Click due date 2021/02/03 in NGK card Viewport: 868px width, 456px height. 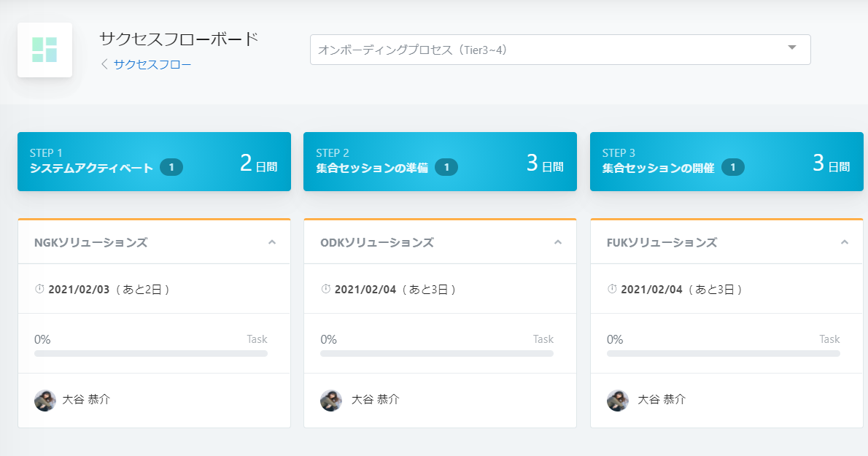80,290
